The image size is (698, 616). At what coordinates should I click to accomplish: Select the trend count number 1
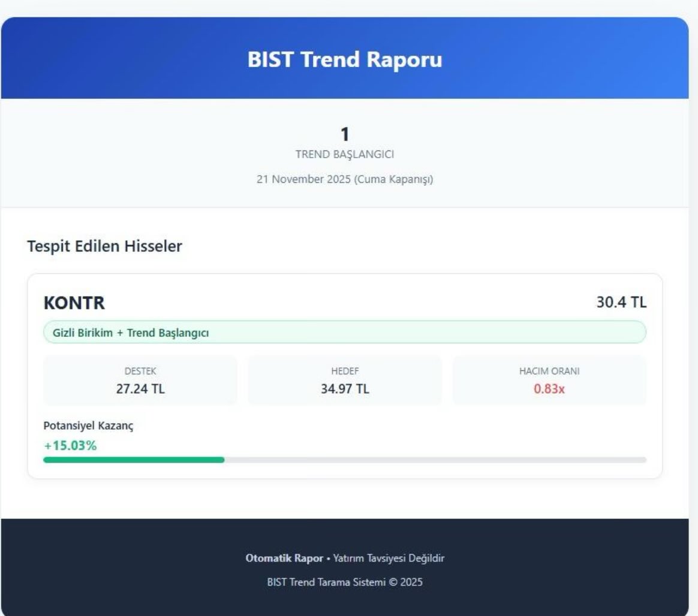[x=345, y=134]
